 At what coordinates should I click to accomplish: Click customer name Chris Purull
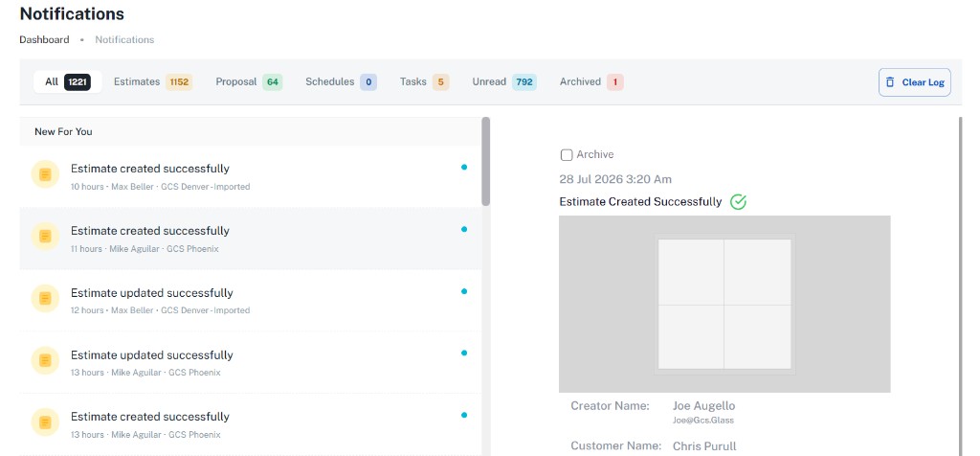click(x=704, y=446)
